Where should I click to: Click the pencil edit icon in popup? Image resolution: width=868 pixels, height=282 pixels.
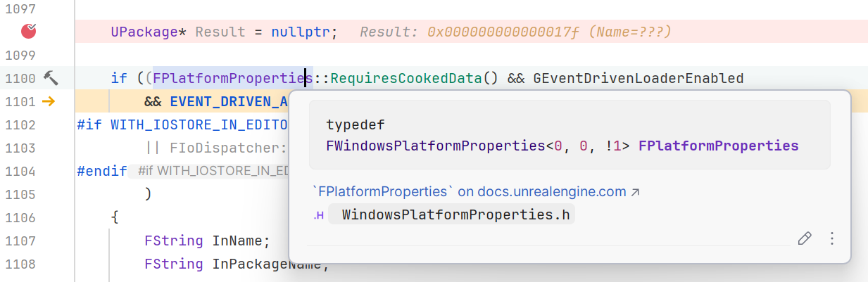pyautogui.click(x=804, y=238)
